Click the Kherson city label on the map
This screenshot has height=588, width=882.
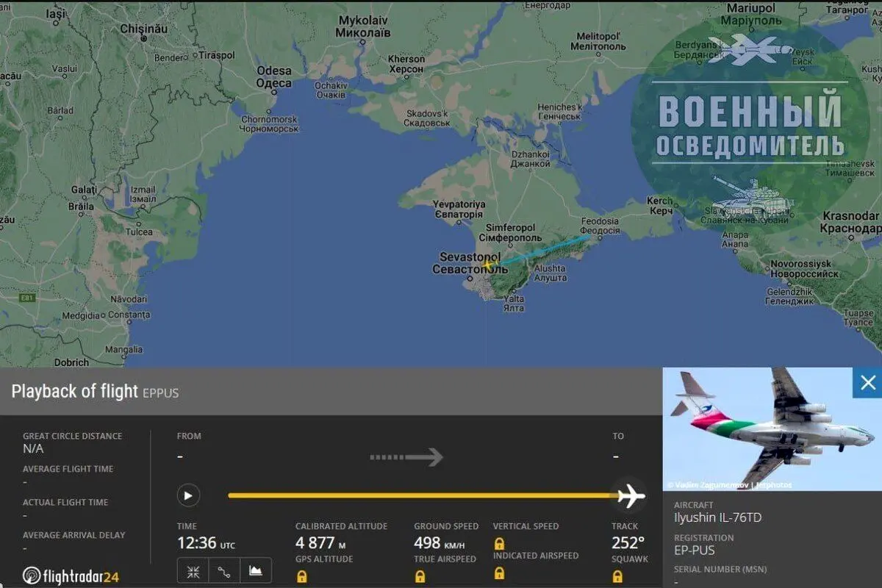point(406,64)
